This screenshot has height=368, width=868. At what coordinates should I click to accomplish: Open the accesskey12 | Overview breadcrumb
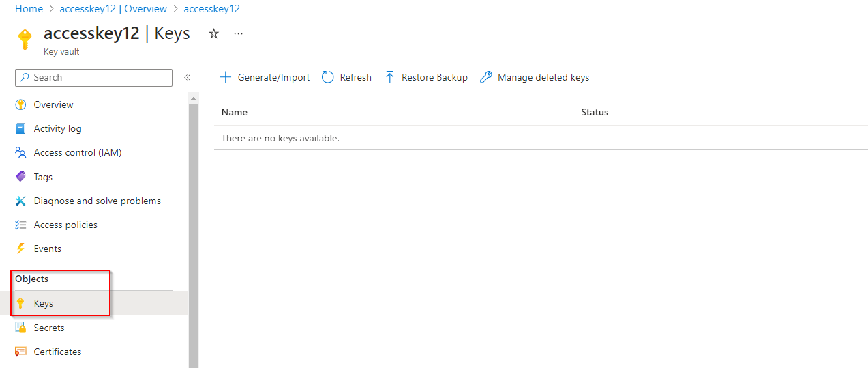pos(113,9)
